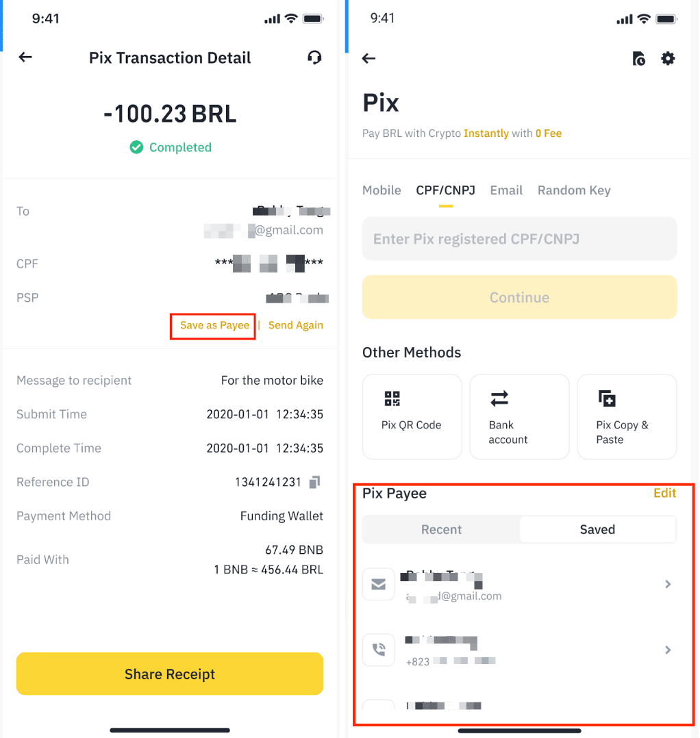
Task: Open the saved phone payee chevron
Action: click(668, 650)
